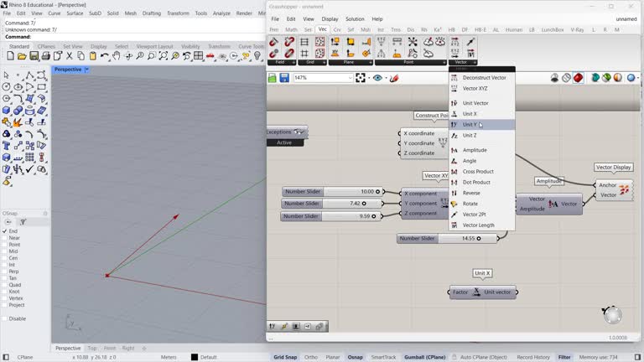Switch to the Crv tab in Grasshopper
The height and width of the screenshot is (362, 644).
[337, 29]
